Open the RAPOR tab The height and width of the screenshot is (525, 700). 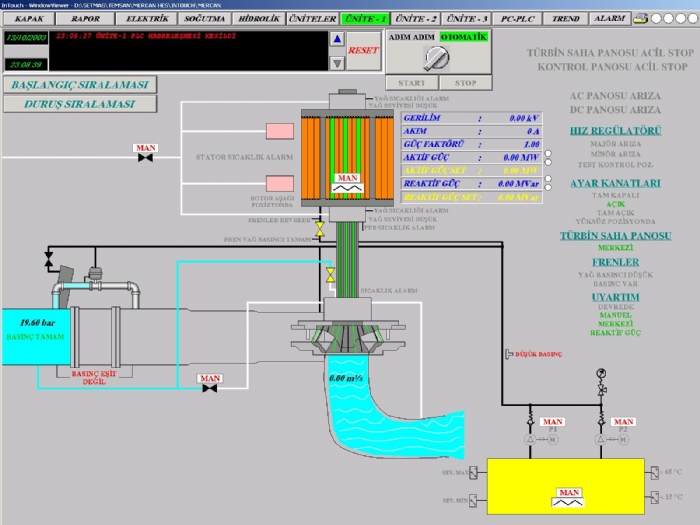[85, 19]
